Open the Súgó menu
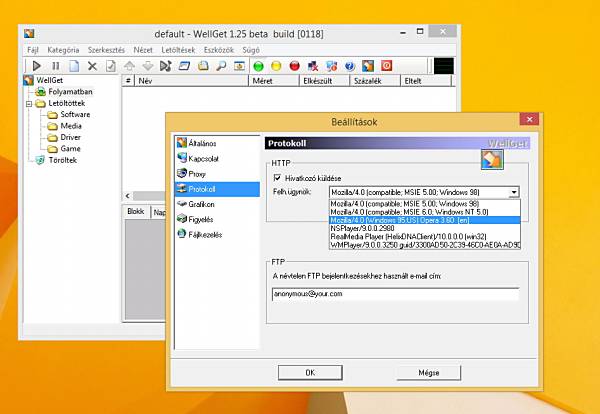Image resolution: width=600 pixels, height=414 pixels. pyautogui.click(x=251, y=50)
